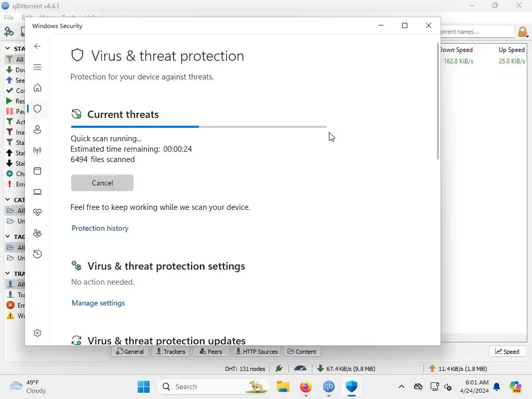Open the Copilot preview icon in taskbar
This screenshot has width=532, height=399.
pos(515,387)
